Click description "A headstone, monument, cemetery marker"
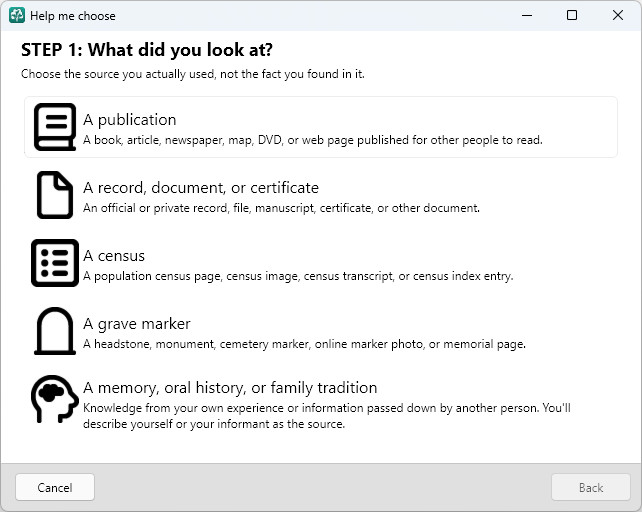The width and height of the screenshot is (642, 512). coord(304,344)
